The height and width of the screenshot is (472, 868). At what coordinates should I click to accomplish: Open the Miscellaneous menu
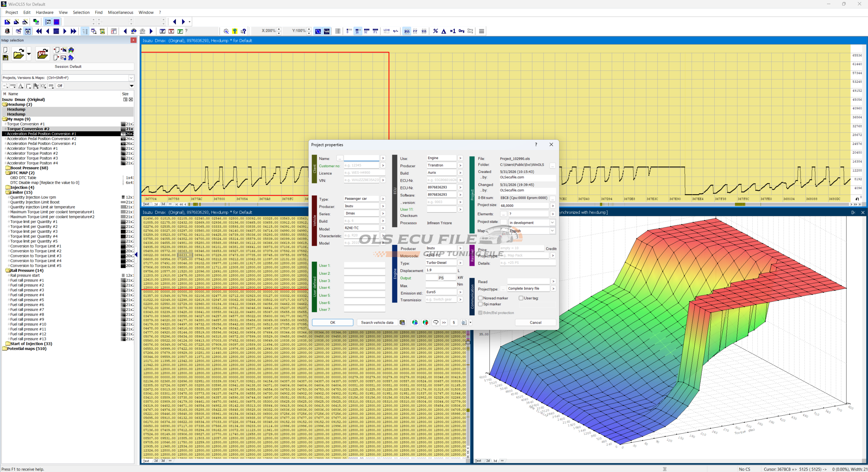[x=121, y=13]
